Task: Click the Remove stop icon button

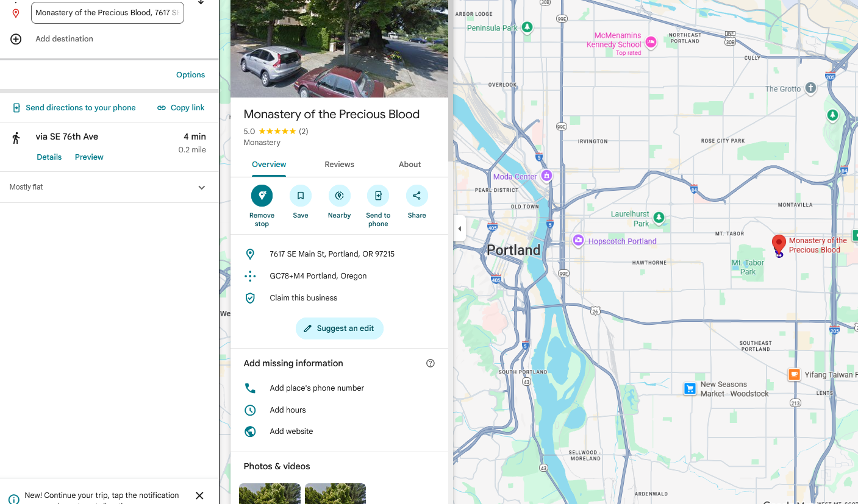Action: (262, 196)
